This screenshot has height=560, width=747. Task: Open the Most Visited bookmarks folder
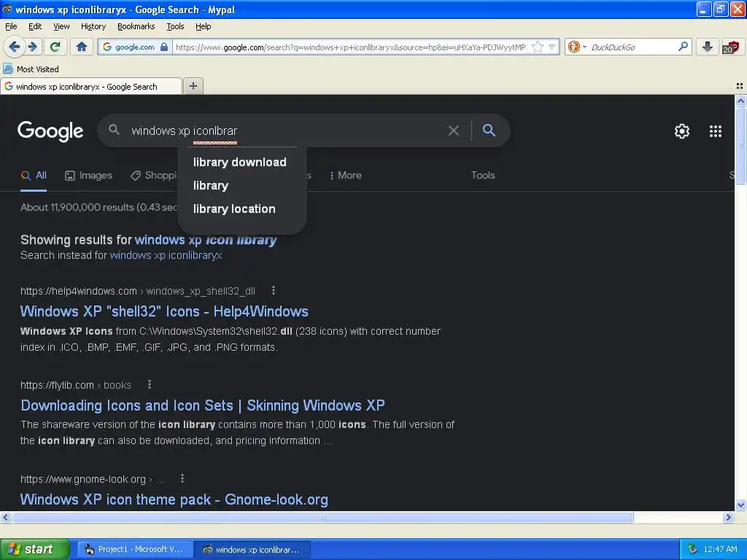(31, 69)
